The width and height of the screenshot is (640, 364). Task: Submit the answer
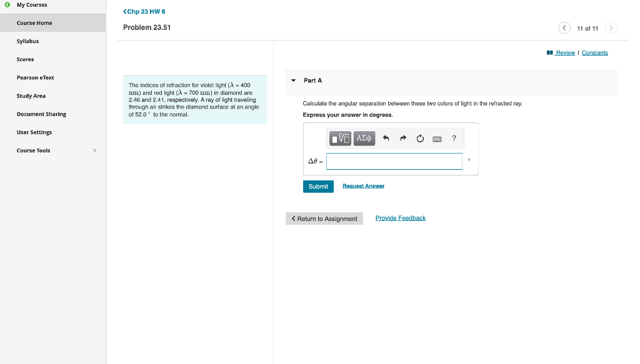(x=318, y=186)
